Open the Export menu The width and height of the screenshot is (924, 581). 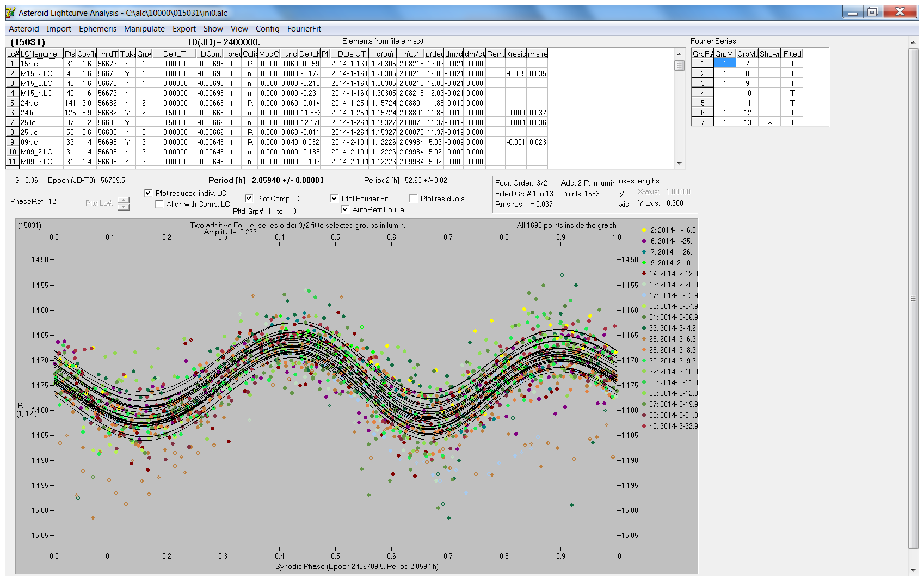click(184, 29)
